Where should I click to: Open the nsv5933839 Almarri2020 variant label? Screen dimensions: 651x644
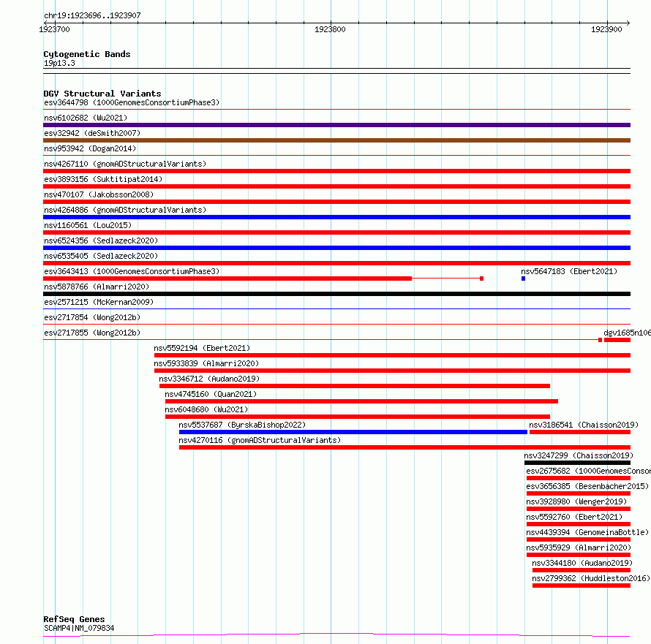click(206, 363)
